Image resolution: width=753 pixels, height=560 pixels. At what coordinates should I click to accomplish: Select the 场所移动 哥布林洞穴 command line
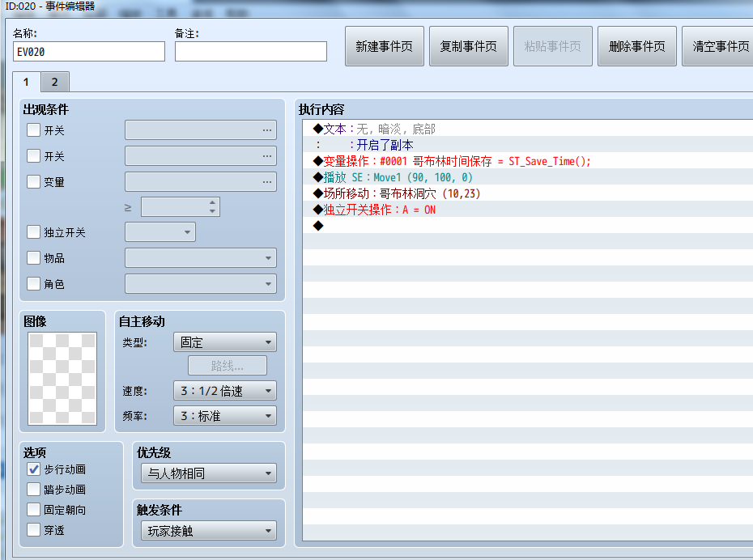[x=528, y=194]
